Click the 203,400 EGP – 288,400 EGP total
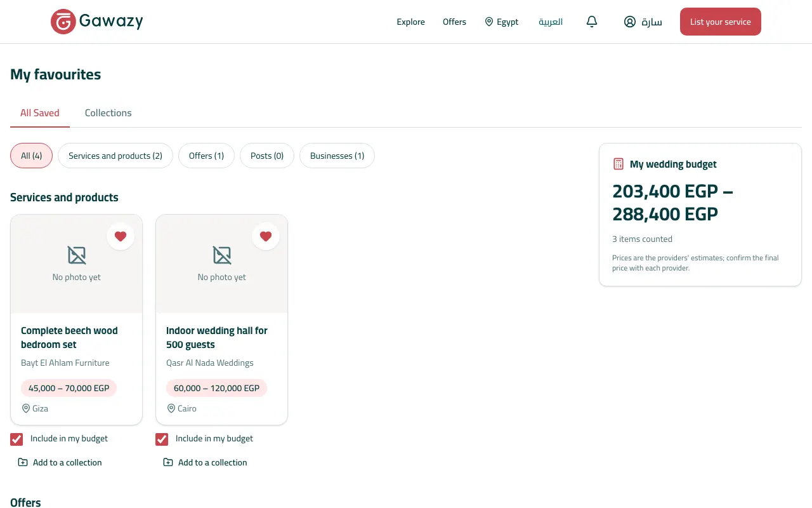This screenshot has width=812, height=508. [x=672, y=203]
